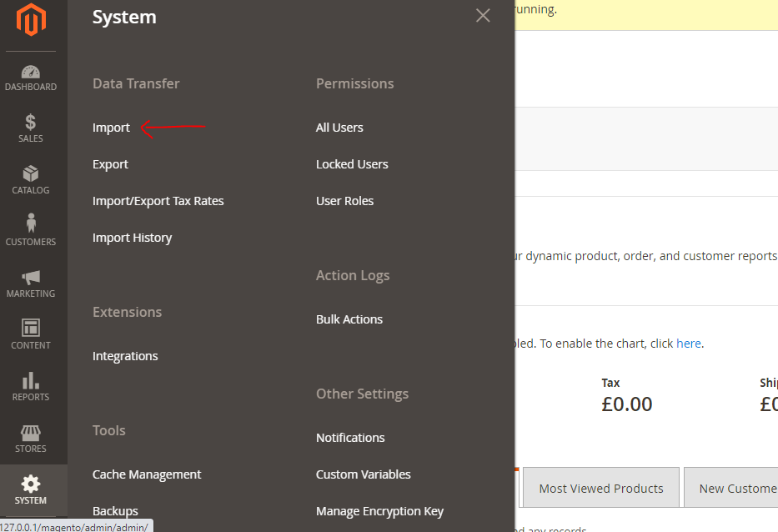Click the System gear icon
The image size is (778, 532).
point(31,484)
